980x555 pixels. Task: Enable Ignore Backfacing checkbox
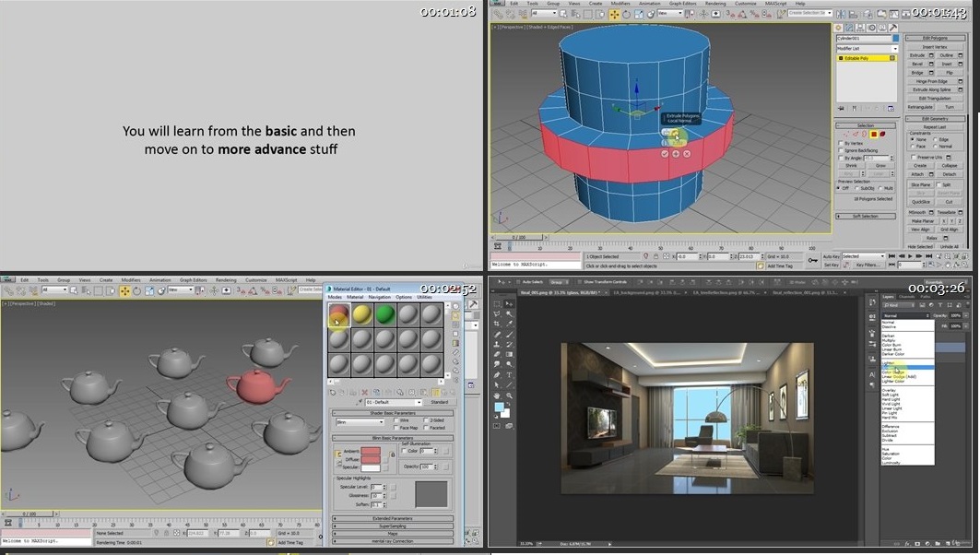click(x=840, y=150)
